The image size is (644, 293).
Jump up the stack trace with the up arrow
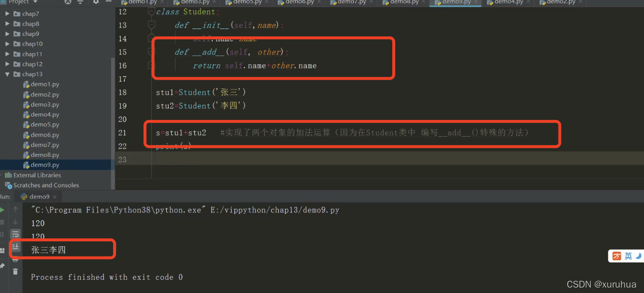[15, 210]
